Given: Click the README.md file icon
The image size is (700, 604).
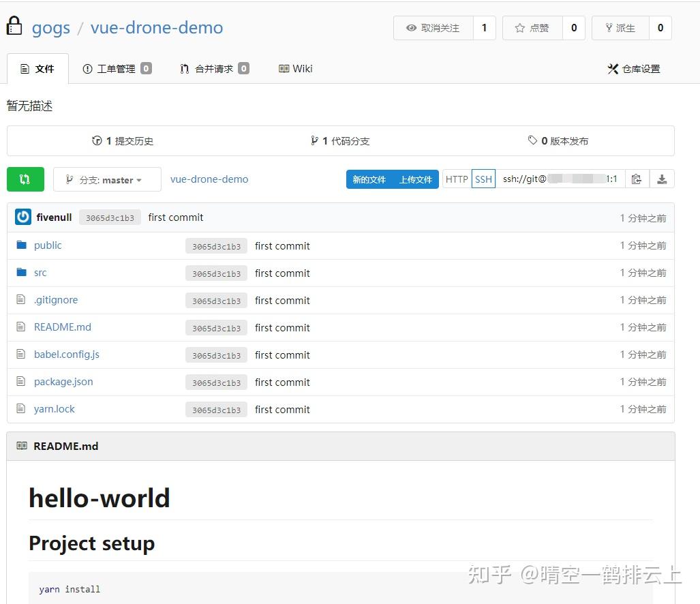Looking at the screenshot, I should coord(22,327).
